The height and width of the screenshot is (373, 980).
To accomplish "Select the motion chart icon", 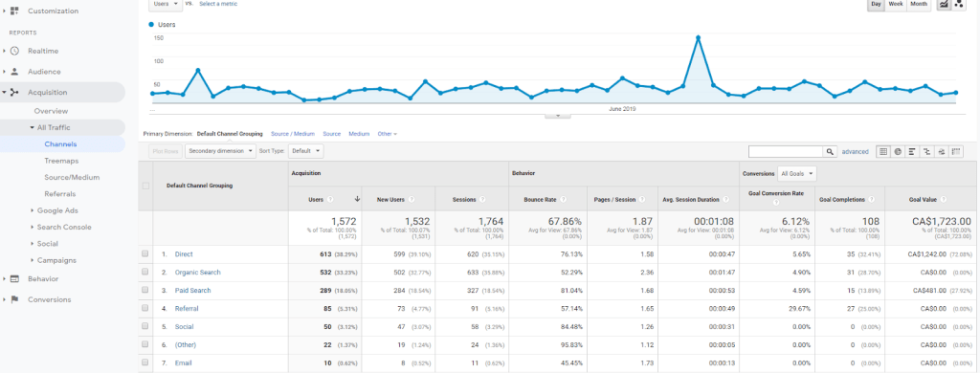I will (958, 4).
